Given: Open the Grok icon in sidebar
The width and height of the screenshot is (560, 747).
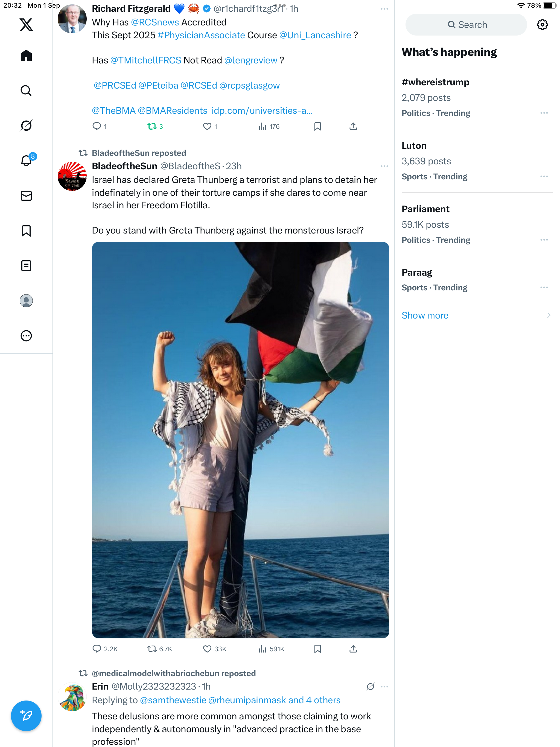Looking at the screenshot, I should (x=26, y=126).
